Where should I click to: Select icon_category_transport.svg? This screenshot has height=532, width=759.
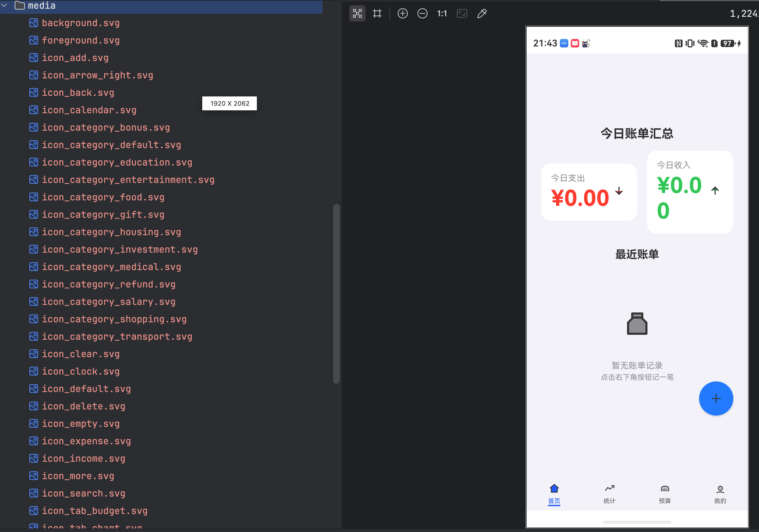point(117,336)
